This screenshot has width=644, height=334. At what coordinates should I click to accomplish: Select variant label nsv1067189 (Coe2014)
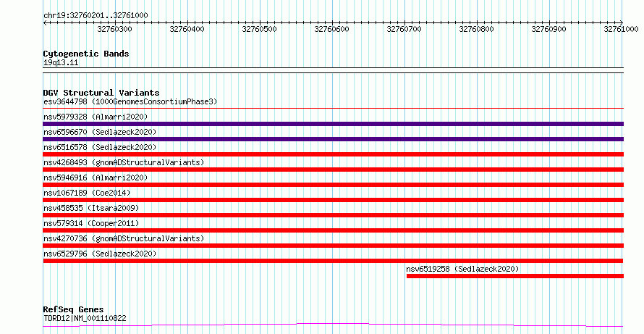[x=87, y=193]
